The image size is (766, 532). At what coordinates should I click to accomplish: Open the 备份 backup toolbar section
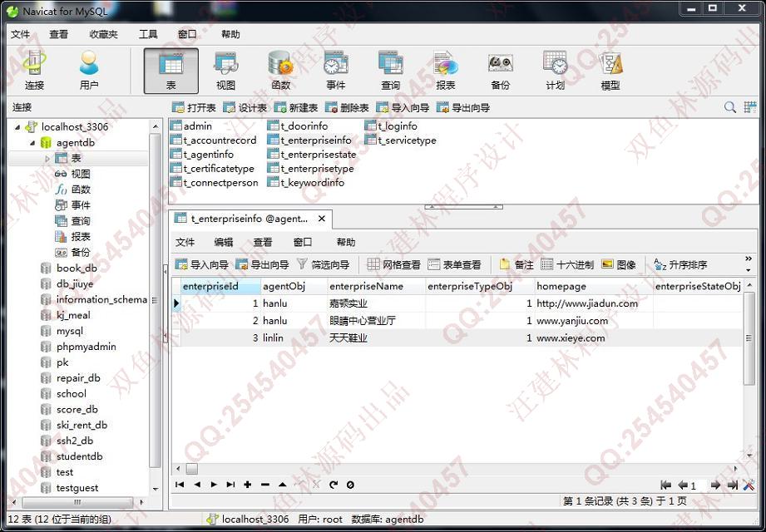[500, 71]
